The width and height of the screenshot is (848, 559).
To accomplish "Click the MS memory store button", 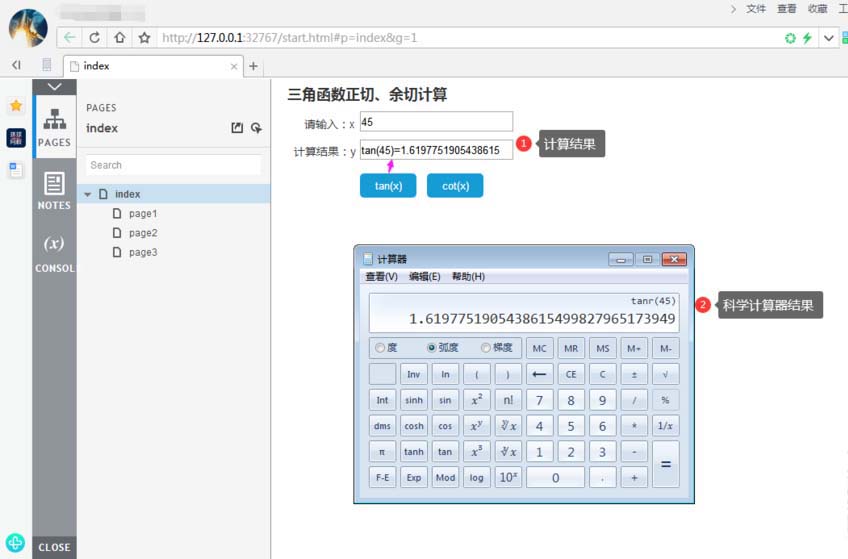I will point(602,348).
